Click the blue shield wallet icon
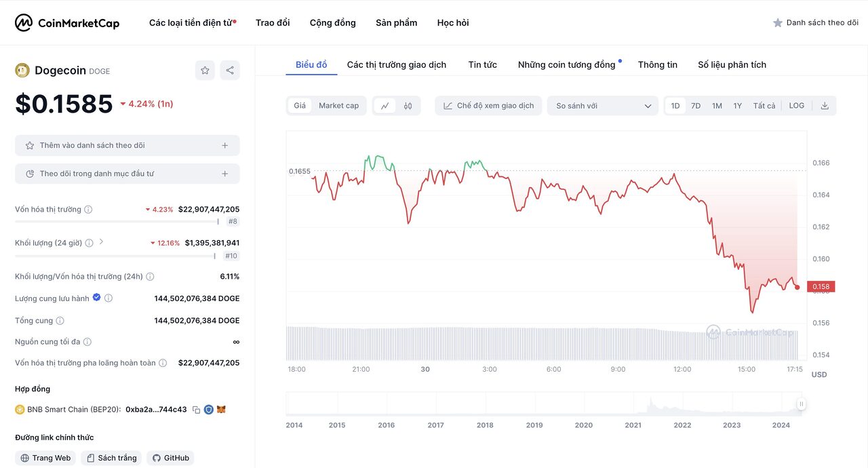868x468 pixels. 209,410
